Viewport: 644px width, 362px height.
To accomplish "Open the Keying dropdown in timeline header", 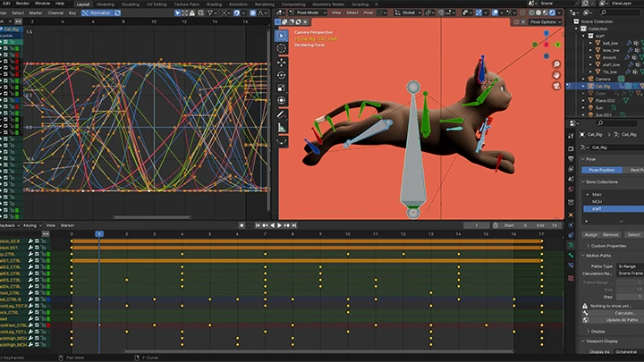I will pos(32,225).
